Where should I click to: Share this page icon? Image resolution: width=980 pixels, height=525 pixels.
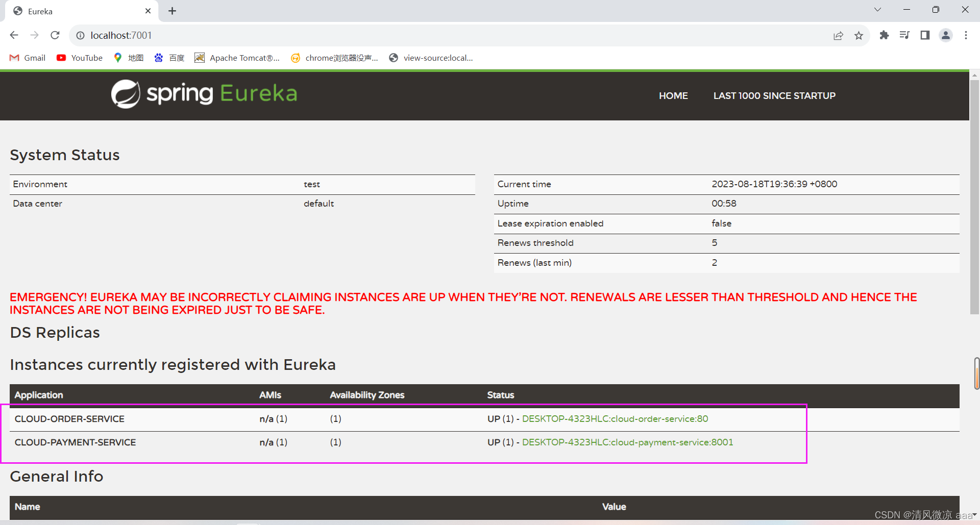(838, 35)
